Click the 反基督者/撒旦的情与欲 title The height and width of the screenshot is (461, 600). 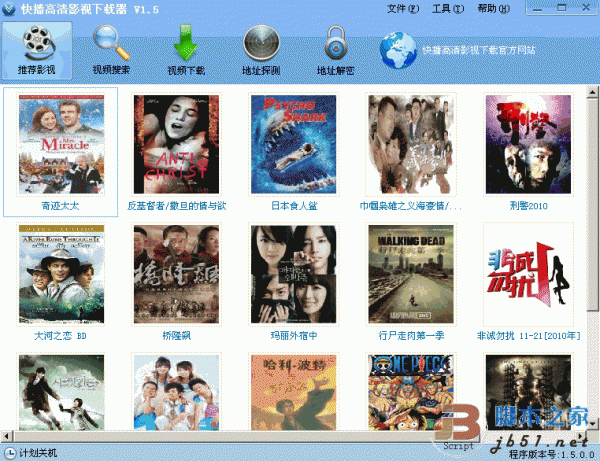[176, 206]
